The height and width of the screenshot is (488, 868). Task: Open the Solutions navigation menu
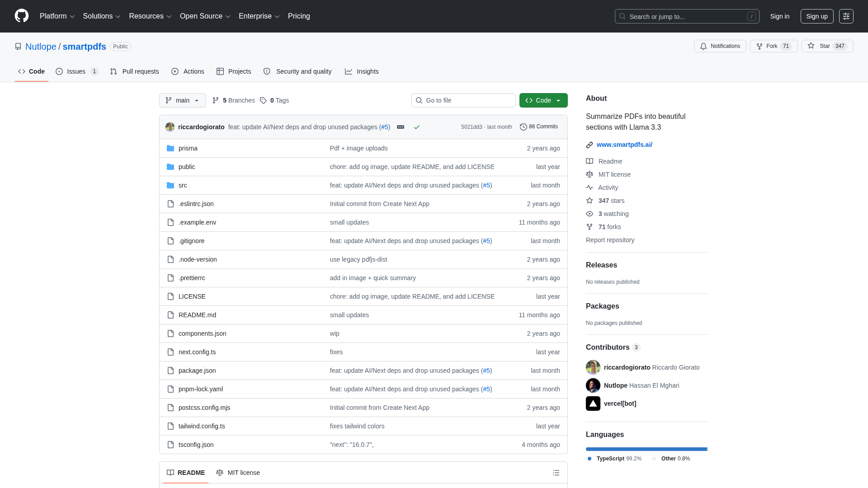pos(102,16)
